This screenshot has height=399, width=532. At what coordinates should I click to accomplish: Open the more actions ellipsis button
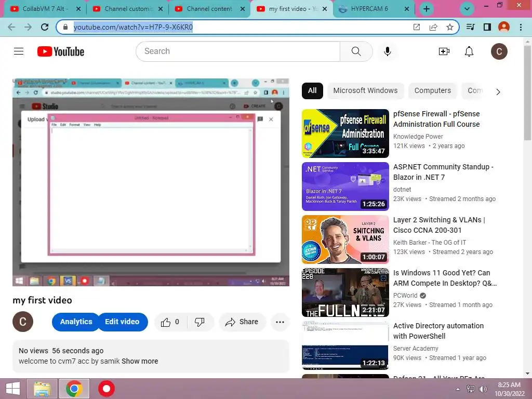coord(280,322)
